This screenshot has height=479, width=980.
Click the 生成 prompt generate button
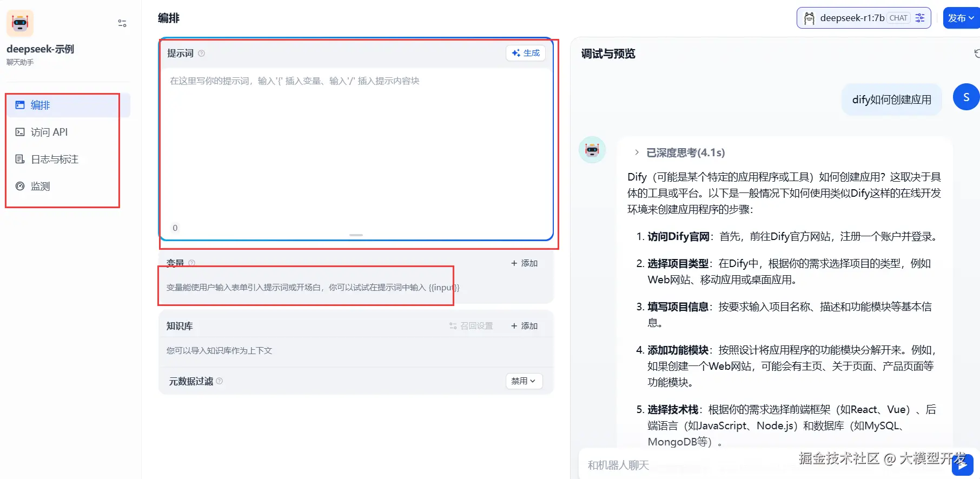[x=526, y=53]
